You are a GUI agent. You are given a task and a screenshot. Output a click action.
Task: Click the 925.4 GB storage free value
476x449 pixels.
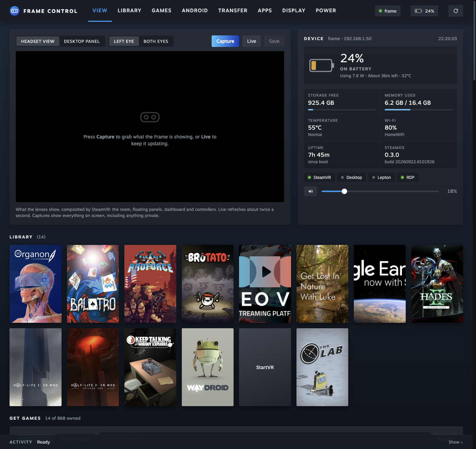coord(321,103)
